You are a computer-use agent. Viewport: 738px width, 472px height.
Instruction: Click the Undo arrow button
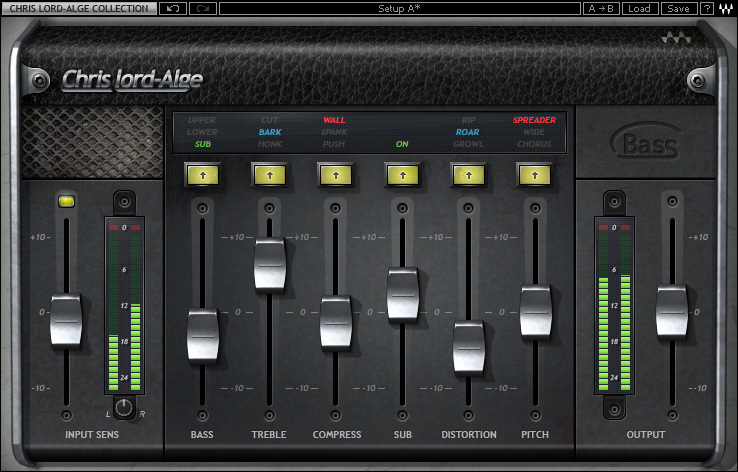tap(173, 8)
